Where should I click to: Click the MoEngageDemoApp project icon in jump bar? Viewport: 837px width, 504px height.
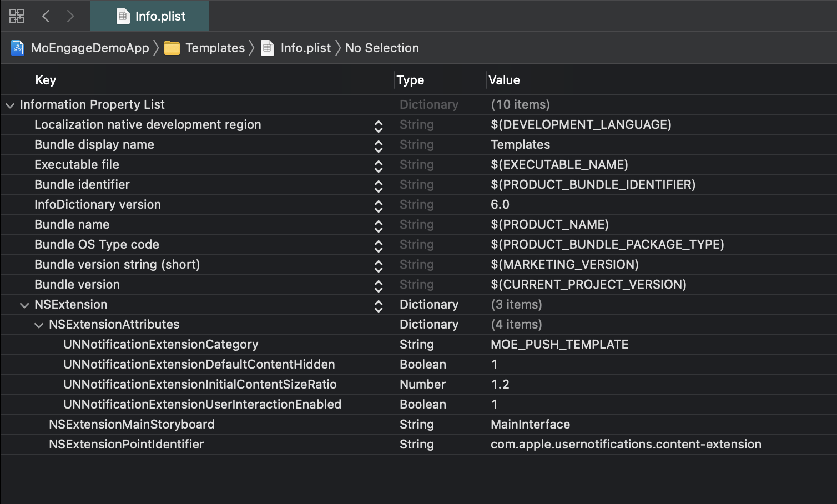(17, 48)
